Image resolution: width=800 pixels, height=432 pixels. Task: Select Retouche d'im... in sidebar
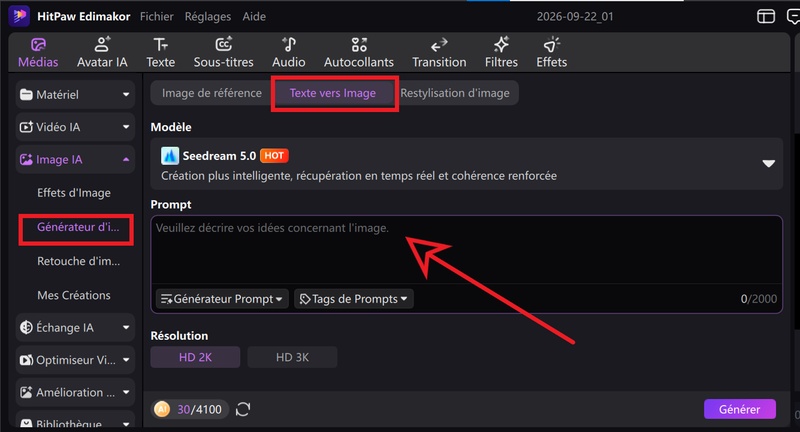coord(79,261)
